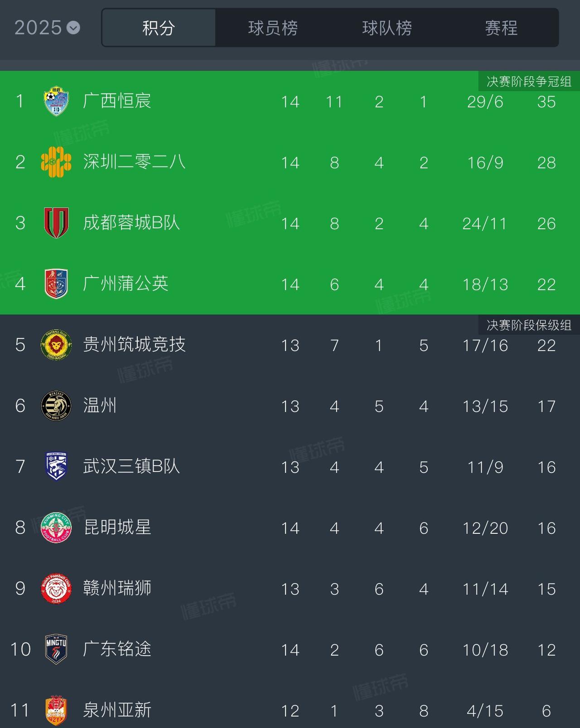Click the 温州 black round logo
The width and height of the screenshot is (580, 728).
[x=56, y=406]
